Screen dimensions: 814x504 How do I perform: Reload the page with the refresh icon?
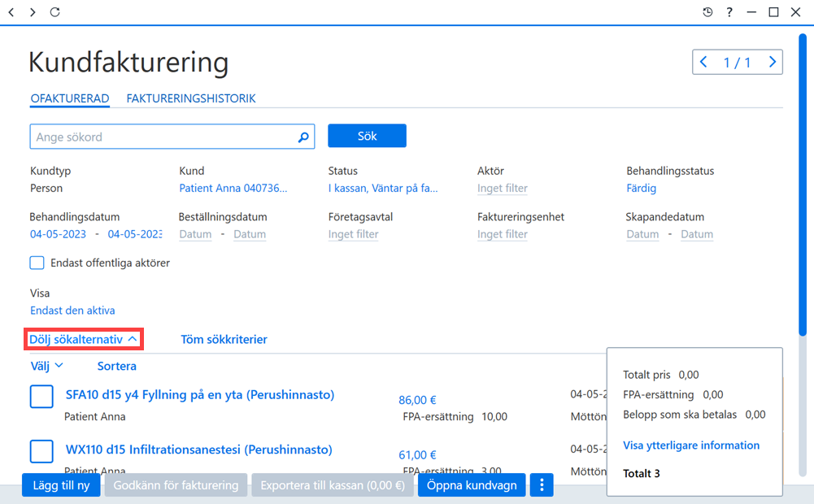point(55,12)
